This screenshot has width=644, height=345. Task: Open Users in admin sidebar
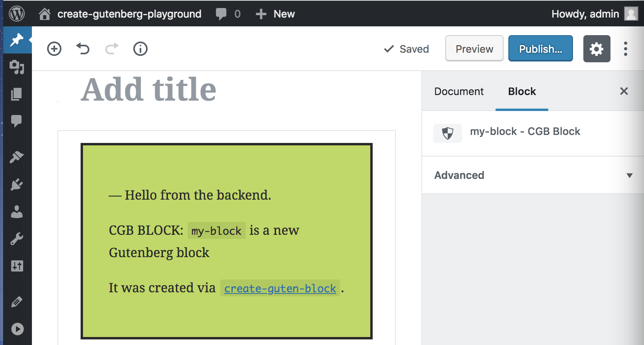[17, 212]
